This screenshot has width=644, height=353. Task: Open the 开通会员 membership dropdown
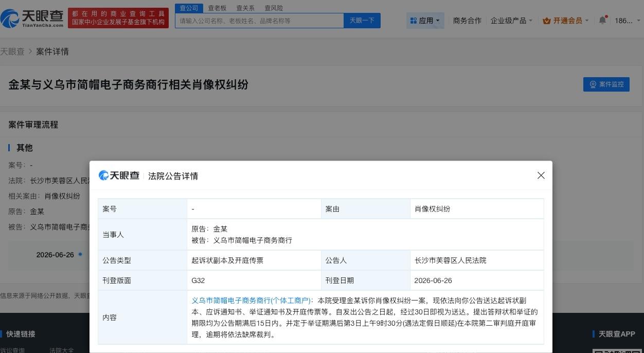[566, 21]
